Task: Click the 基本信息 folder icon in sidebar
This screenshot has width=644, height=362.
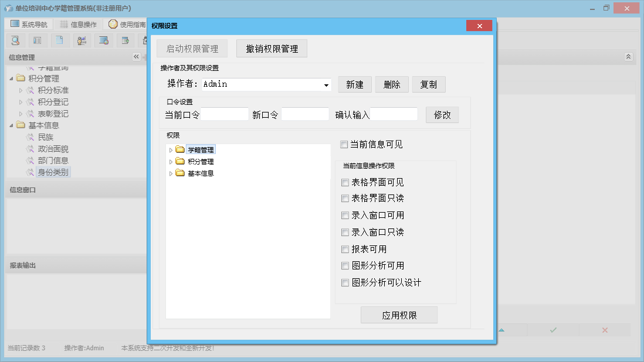Action: [x=21, y=125]
